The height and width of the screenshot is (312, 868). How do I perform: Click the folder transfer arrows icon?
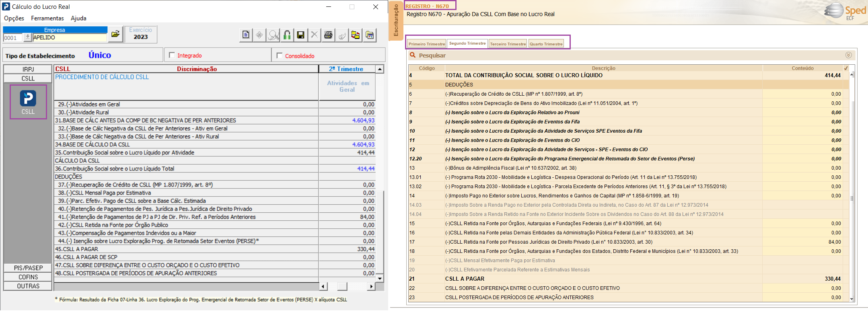356,35
